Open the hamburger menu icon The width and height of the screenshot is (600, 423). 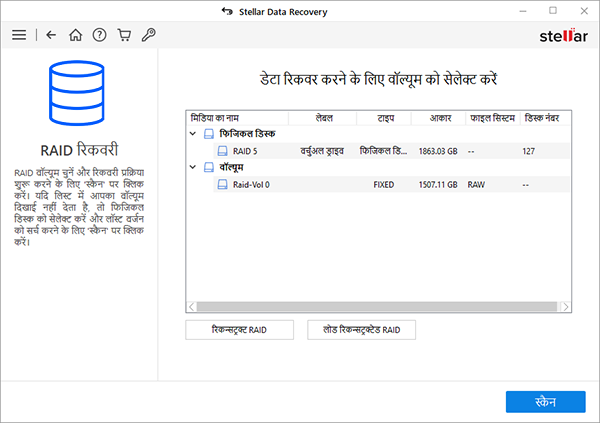coord(19,35)
